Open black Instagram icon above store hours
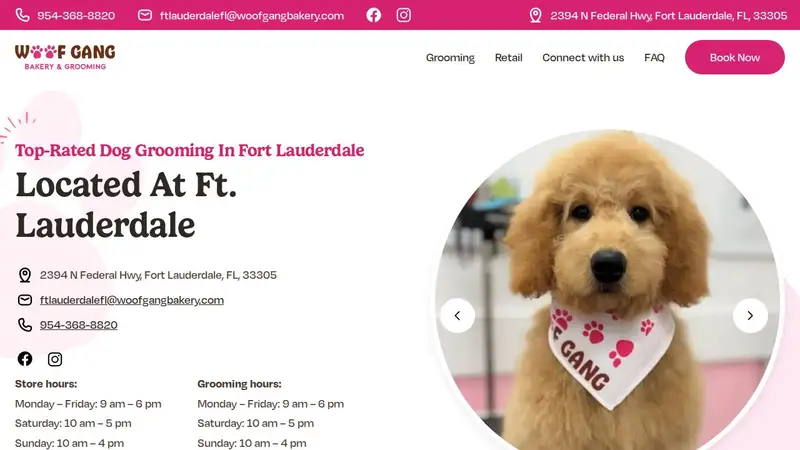Screen dimensions: 800x450 point(55,359)
